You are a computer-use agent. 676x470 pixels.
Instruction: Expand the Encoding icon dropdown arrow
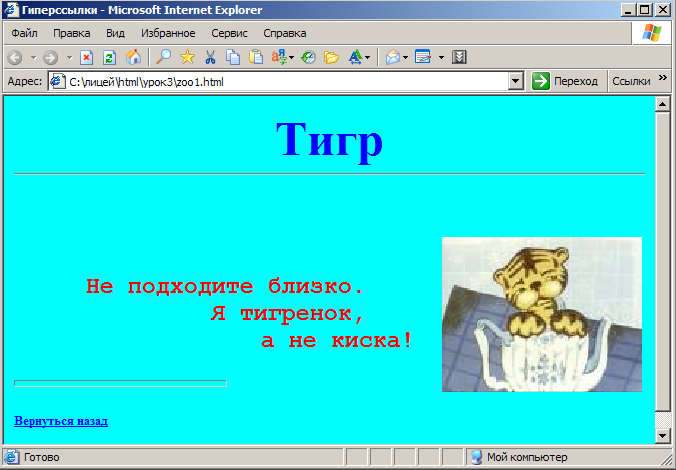pyautogui.click(x=292, y=57)
